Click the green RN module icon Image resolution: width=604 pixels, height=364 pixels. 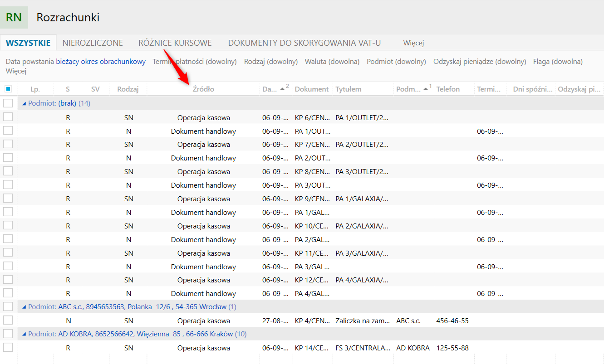click(14, 18)
